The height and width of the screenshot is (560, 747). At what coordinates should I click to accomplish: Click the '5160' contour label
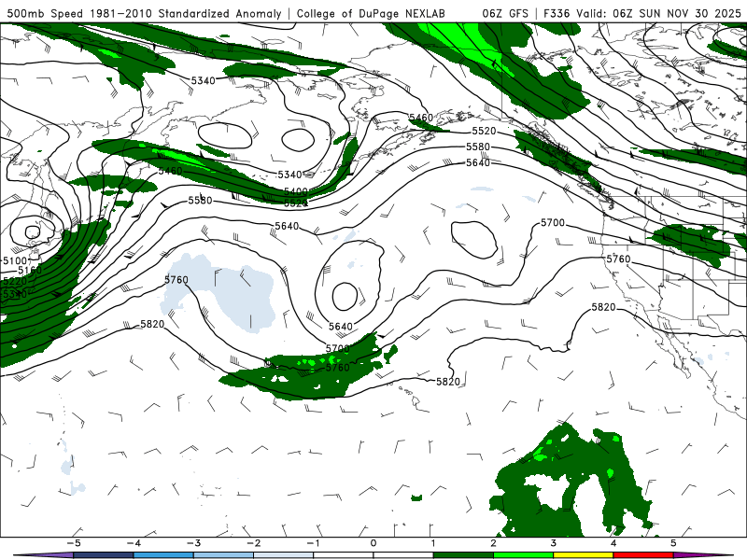(30, 270)
